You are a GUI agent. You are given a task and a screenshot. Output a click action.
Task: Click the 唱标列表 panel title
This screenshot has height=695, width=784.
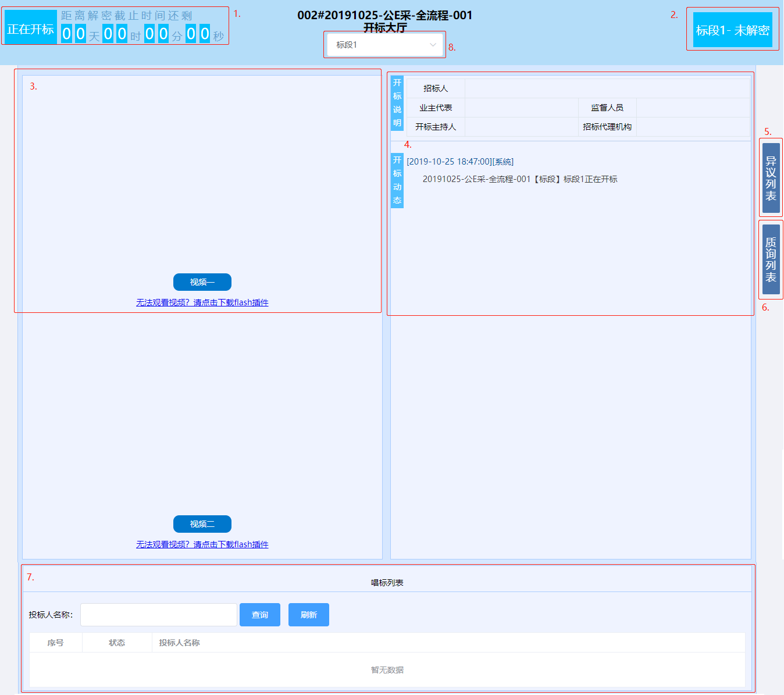(387, 583)
